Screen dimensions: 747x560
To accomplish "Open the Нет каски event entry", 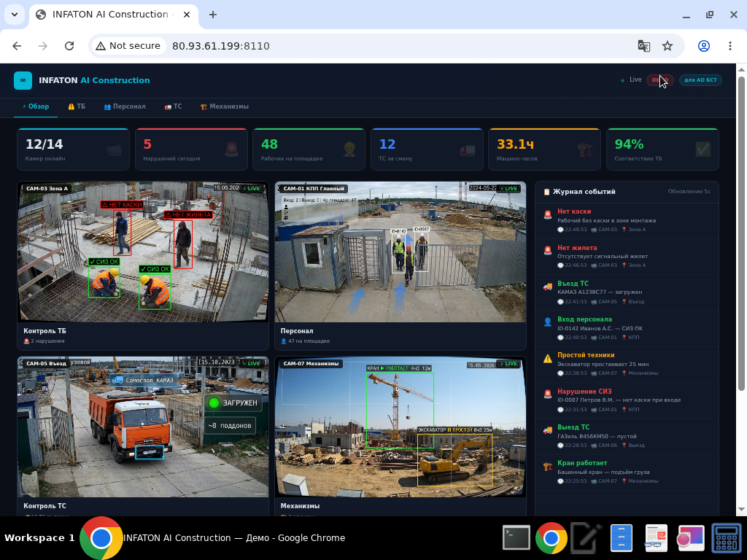I will [x=627, y=220].
